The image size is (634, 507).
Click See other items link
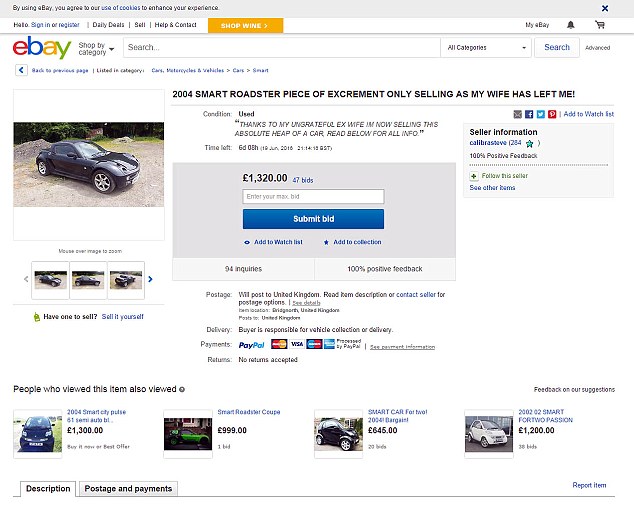pyautogui.click(x=492, y=188)
